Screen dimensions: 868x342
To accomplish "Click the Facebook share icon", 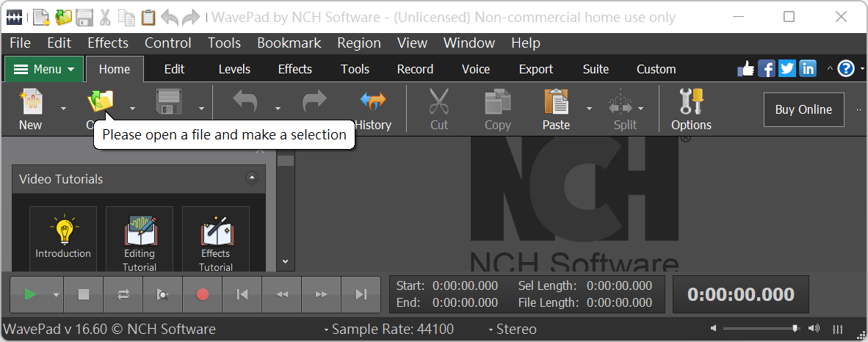I will coord(767,69).
